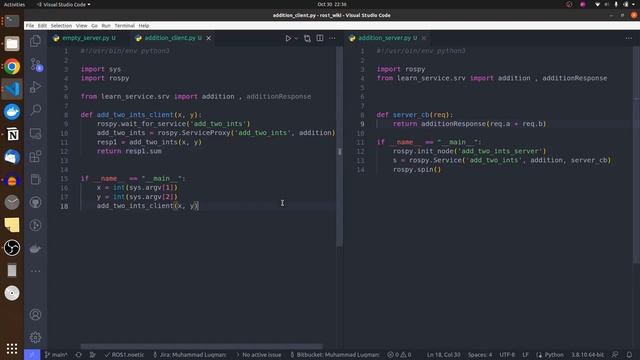Open Show Applications grid in dock
Screen dimensions: 640x360
point(12,349)
